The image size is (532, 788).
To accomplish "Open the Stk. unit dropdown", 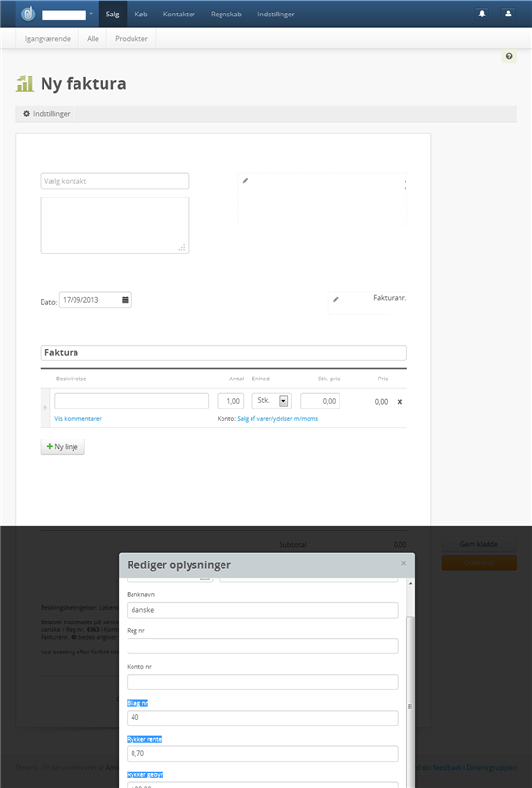I will (272, 401).
